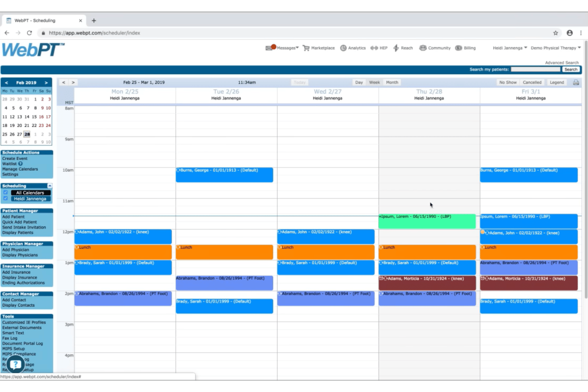Toggle the All Calendars checkbox
Image resolution: width=588 pixels, height=392 pixels.
[6, 193]
